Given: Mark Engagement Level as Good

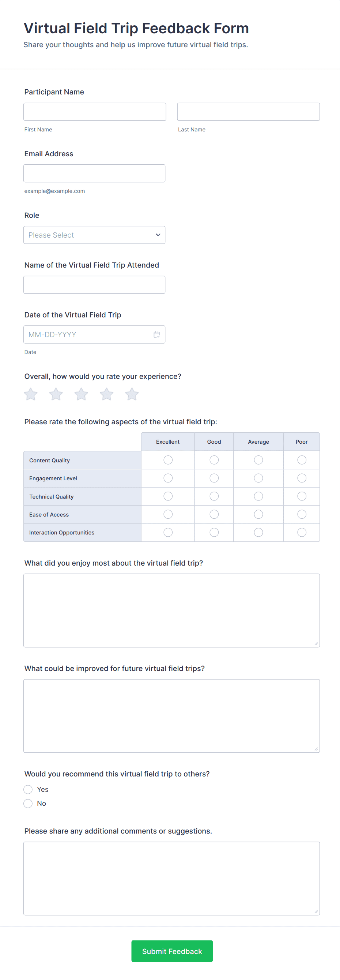Looking at the screenshot, I should (x=214, y=478).
